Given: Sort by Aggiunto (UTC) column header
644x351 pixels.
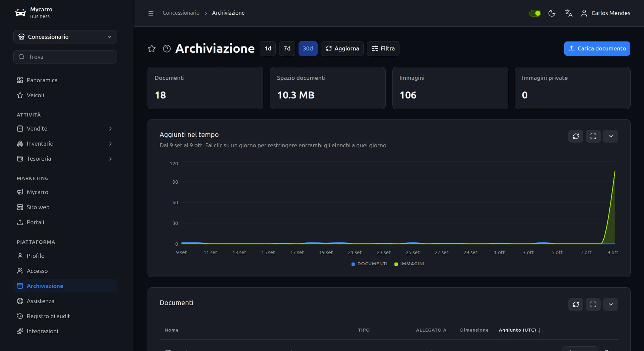Looking at the screenshot, I should click(519, 330).
